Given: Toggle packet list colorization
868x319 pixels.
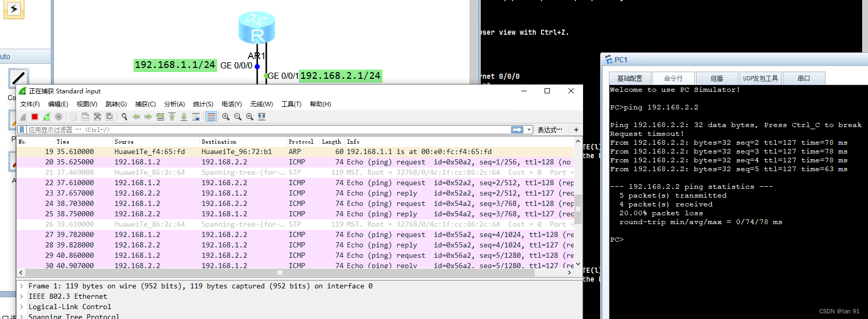Looking at the screenshot, I should coord(211,117).
